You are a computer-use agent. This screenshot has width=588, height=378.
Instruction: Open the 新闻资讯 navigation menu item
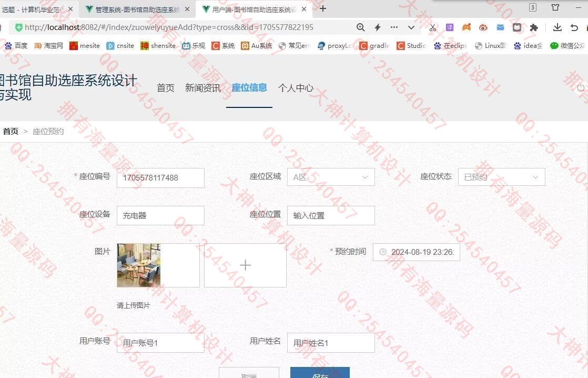[x=202, y=88]
